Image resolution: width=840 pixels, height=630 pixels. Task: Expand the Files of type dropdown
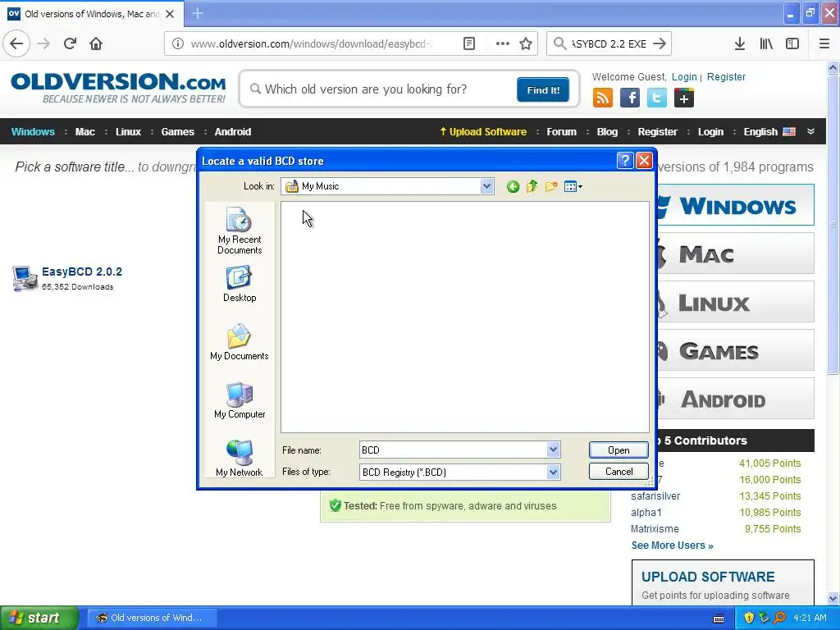pyautogui.click(x=554, y=472)
